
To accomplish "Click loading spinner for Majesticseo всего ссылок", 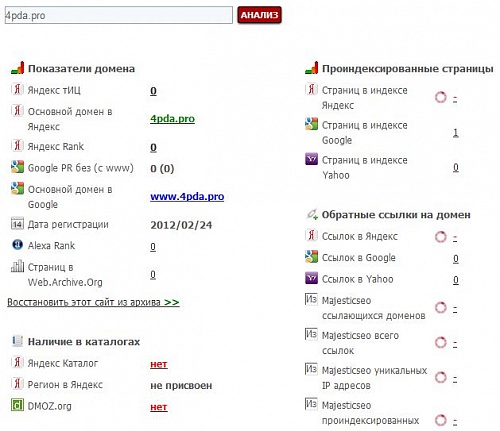I will [x=441, y=343].
